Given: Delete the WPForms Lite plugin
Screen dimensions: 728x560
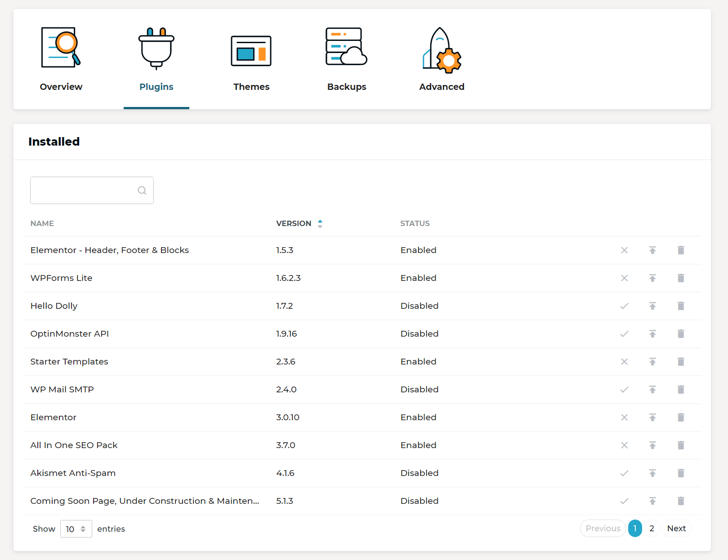Looking at the screenshot, I should pyautogui.click(x=681, y=278).
